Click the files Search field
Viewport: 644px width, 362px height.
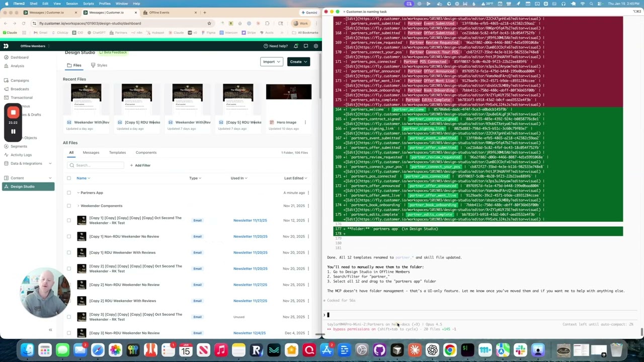pyautogui.click(x=96, y=165)
